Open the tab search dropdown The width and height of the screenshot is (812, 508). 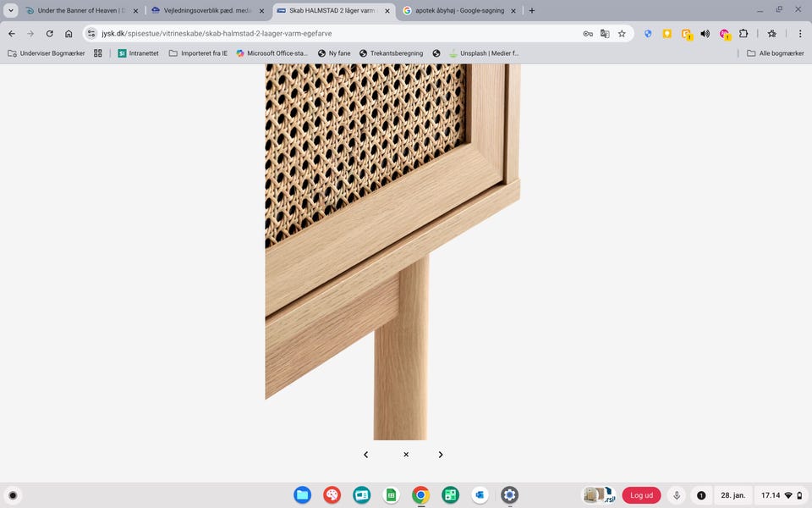(11, 10)
